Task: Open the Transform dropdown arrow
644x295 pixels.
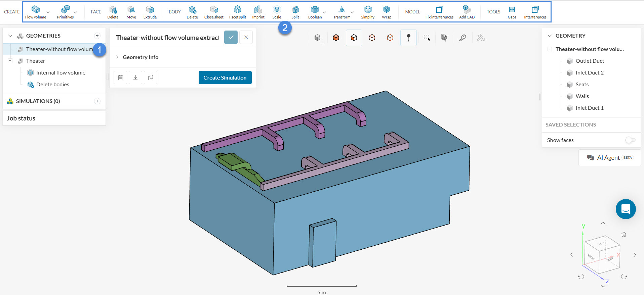Action: (352, 13)
